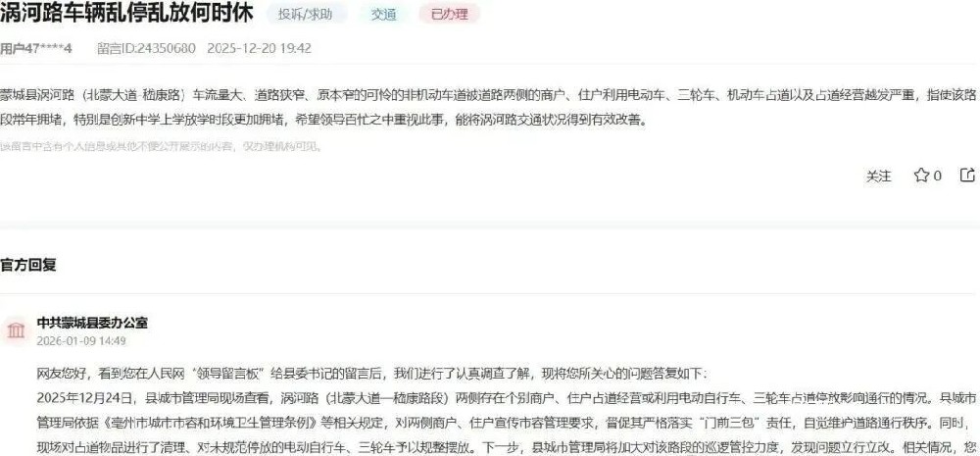Viewport: 980px width, 456px height.
Task: Open 中共蒙城县委办公室 responder name
Action: pos(92,323)
